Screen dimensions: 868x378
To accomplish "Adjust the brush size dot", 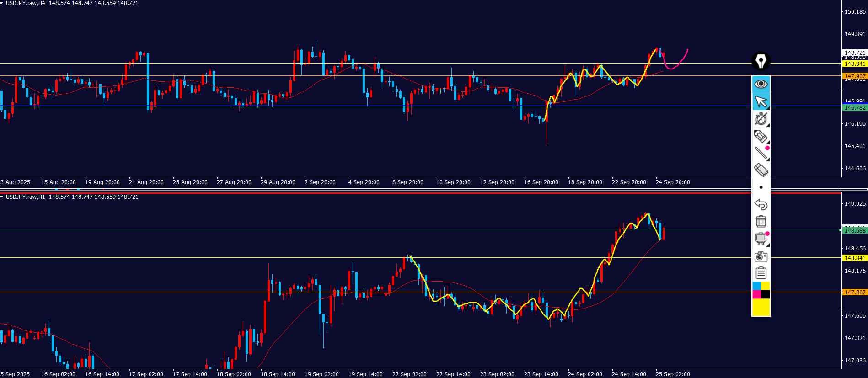I will pos(761,187).
